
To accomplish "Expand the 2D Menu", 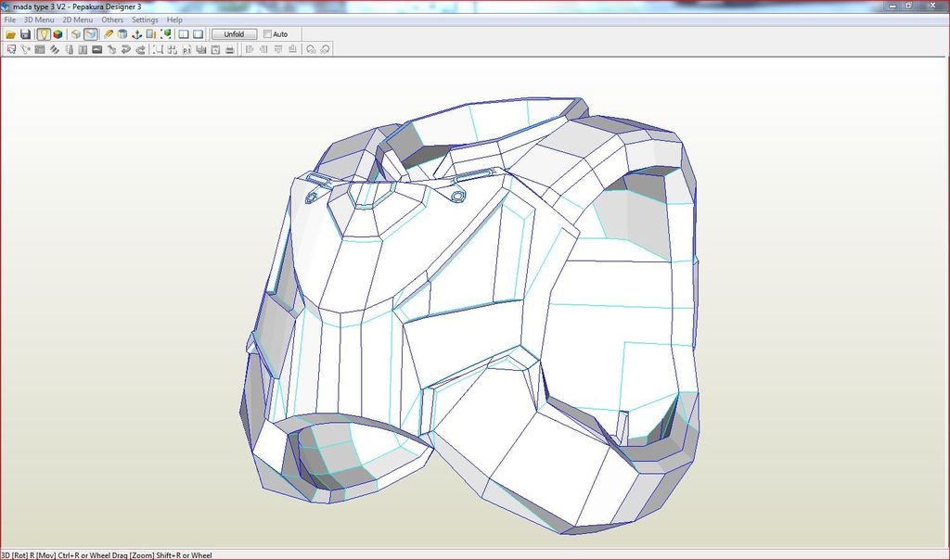I will pos(78,19).
